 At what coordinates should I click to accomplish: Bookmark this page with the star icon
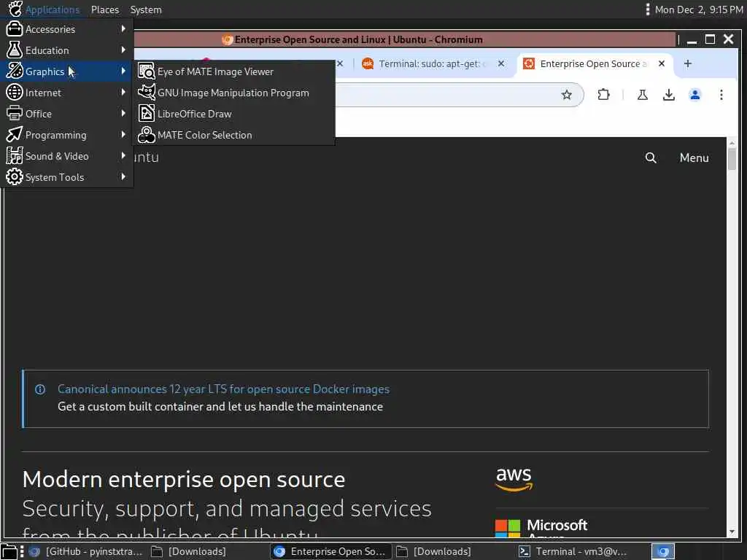(x=566, y=95)
